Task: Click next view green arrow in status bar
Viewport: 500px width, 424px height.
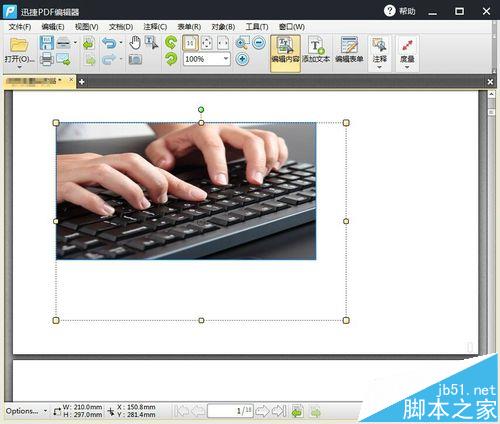Action: click(315, 412)
